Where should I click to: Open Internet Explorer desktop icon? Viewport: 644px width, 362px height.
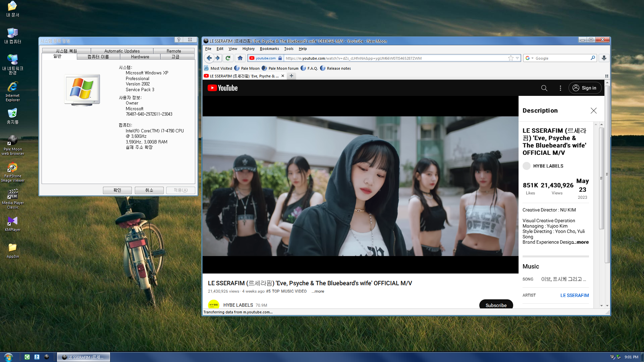pos(13,92)
